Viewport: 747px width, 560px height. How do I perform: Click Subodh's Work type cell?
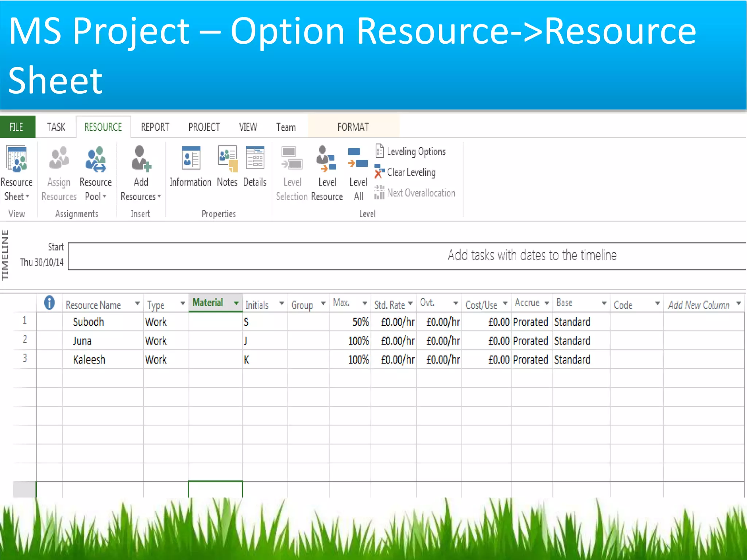tap(166, 322)
